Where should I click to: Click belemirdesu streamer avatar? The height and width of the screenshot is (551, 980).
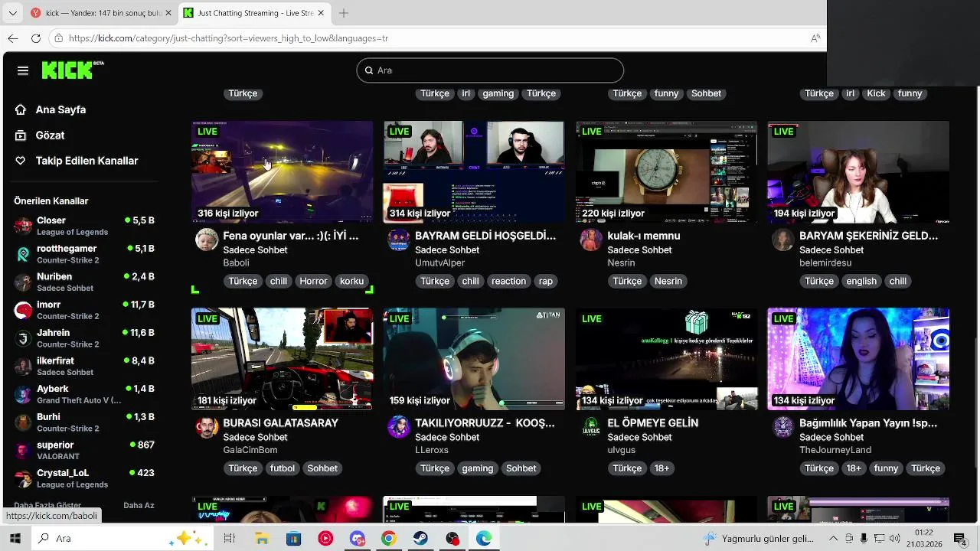point(782,240)
